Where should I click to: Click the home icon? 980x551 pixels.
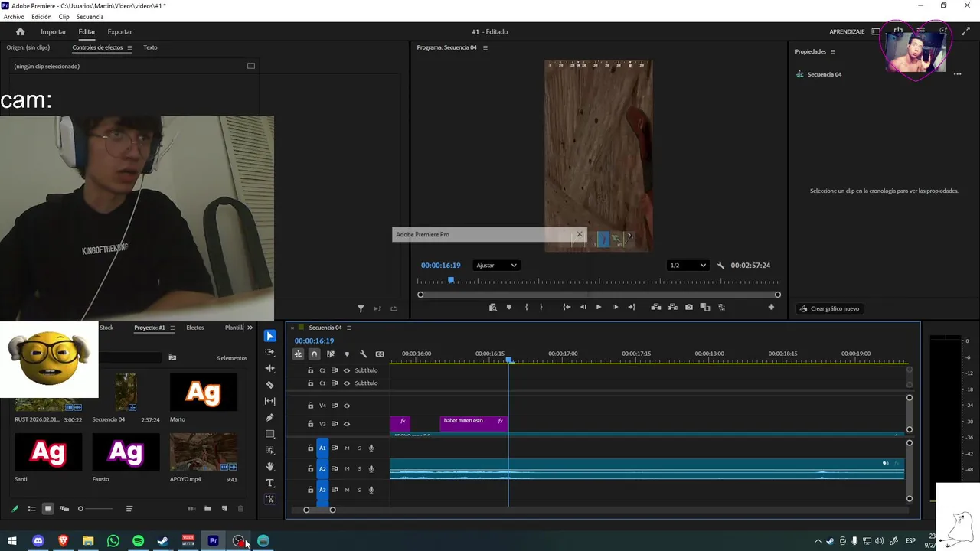20,31
